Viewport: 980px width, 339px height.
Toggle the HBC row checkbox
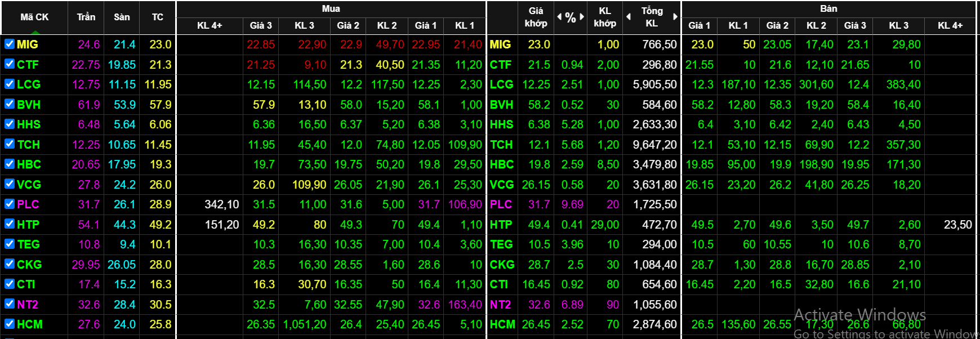(x=10, y=164)
